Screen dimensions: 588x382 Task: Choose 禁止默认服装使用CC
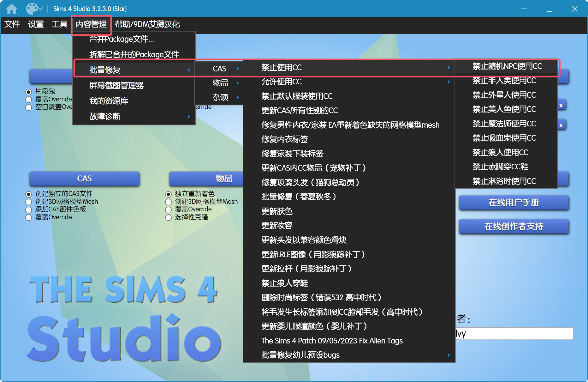[349, 96]
